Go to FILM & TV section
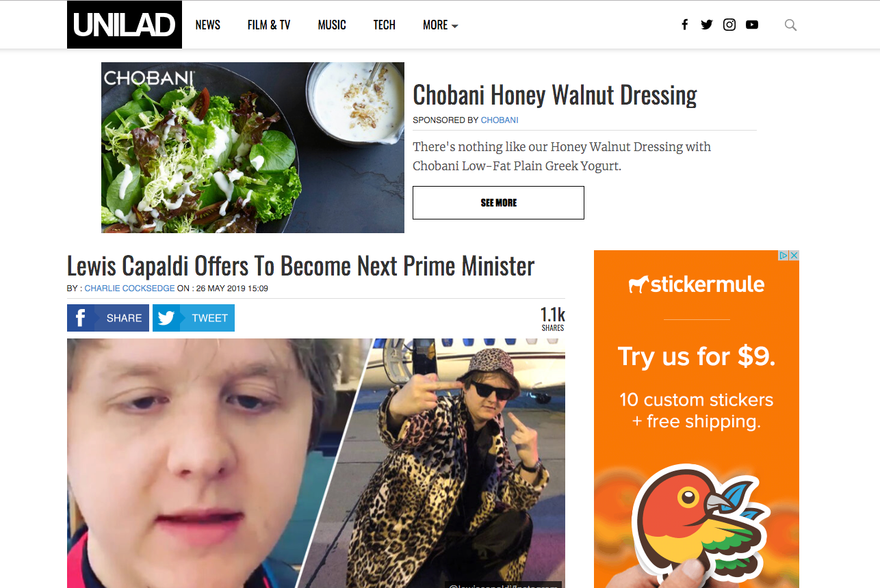Viewport: 880px width, 588px height. (x=269, y=25)
